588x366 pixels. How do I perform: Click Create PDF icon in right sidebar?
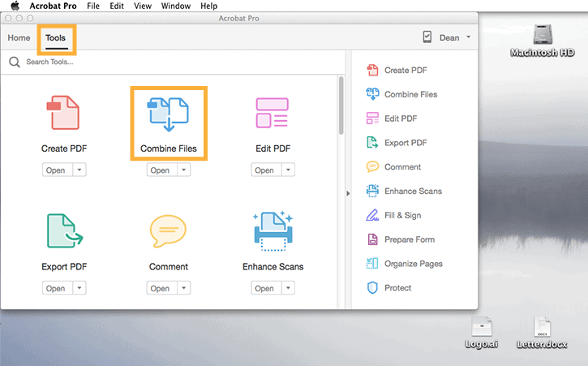click(372, 70)
